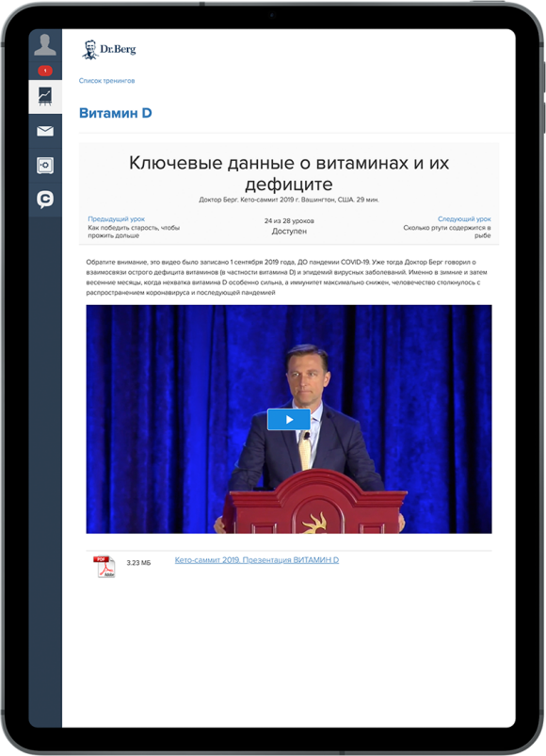This screenshot has height=756, width=546.
Task: Open the safe icon in sidebar
Action: click(x=45, y=166)
